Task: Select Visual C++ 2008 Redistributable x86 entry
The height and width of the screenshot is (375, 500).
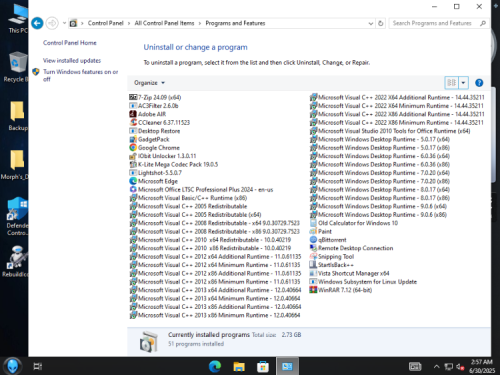Action: click(x=215, y=231)
